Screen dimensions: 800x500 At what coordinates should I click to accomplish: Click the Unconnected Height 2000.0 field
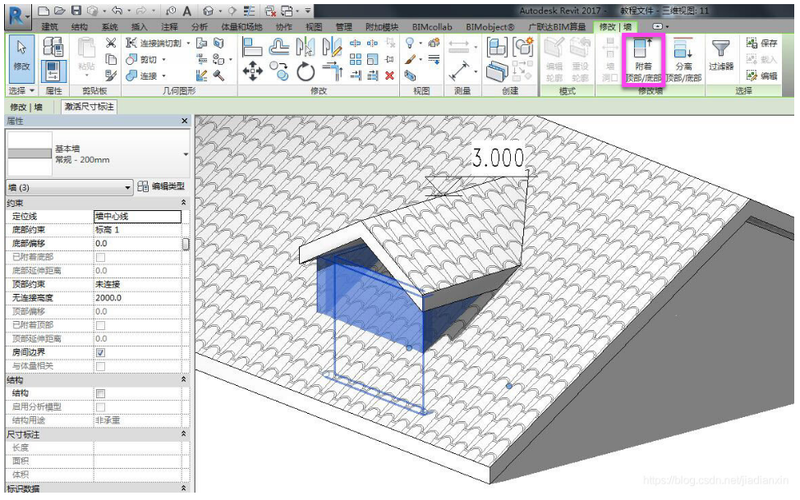click(136, 298)
